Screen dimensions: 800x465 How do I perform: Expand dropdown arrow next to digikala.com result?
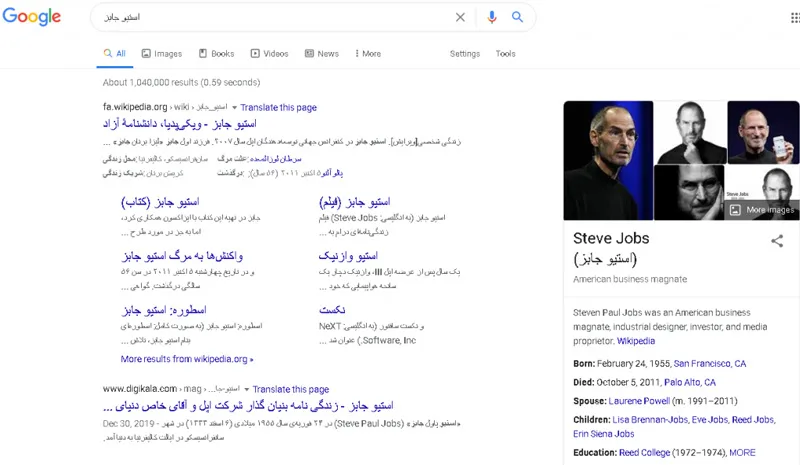click(x=246, y=389)
